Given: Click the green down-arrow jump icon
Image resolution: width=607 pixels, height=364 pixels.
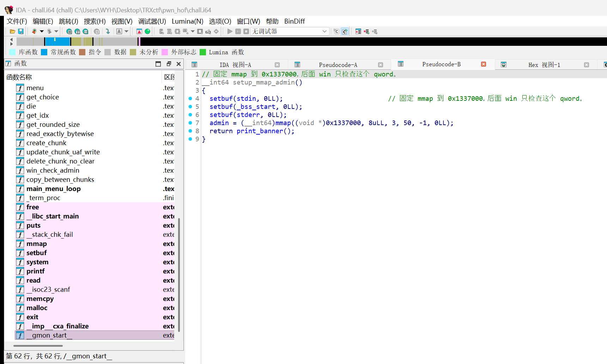Looking at the screenshot, I should [108, 31].
